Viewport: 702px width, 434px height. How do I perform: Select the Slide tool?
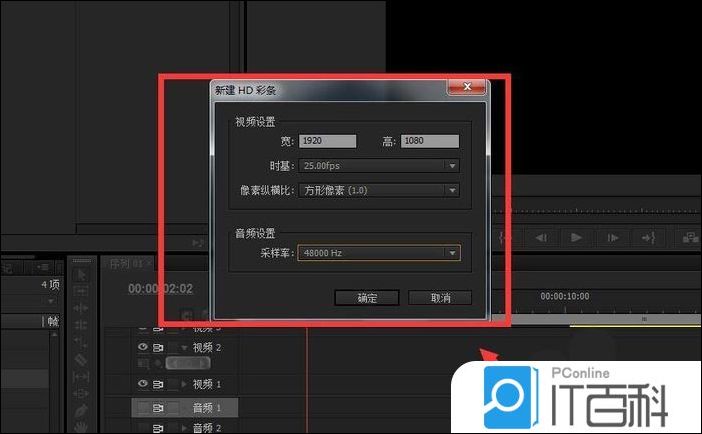tap(81, 394)
